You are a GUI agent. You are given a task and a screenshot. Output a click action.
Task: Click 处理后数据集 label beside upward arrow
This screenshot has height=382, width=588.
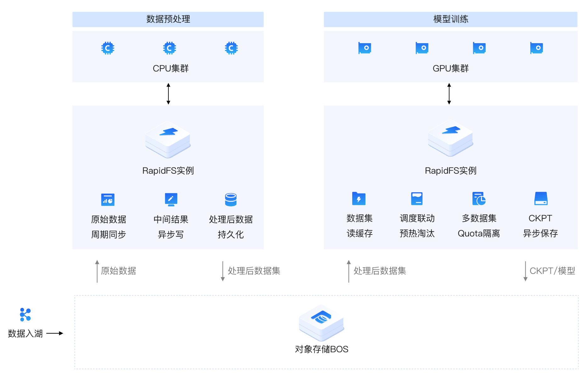click(x=380, y=271)
